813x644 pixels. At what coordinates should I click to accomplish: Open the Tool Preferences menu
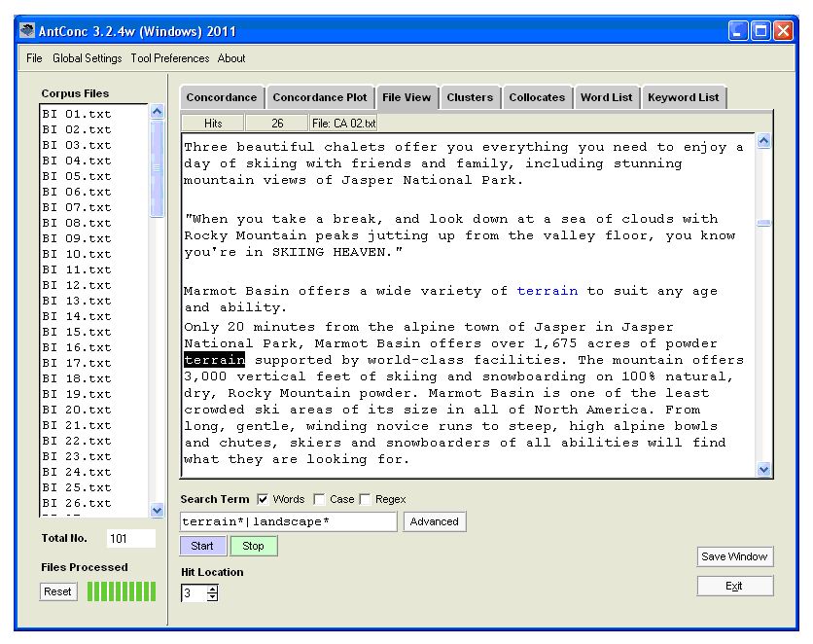coord(170,58)
